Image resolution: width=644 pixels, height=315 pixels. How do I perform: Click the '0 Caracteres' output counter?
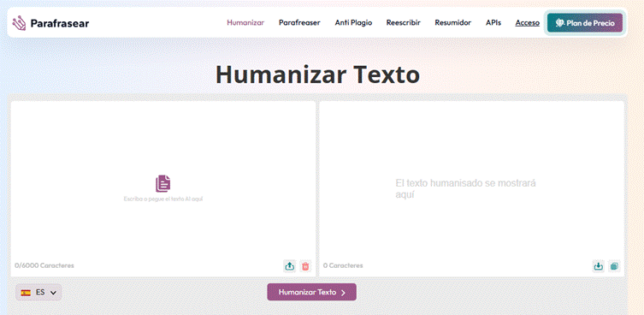tap(343, 265)
